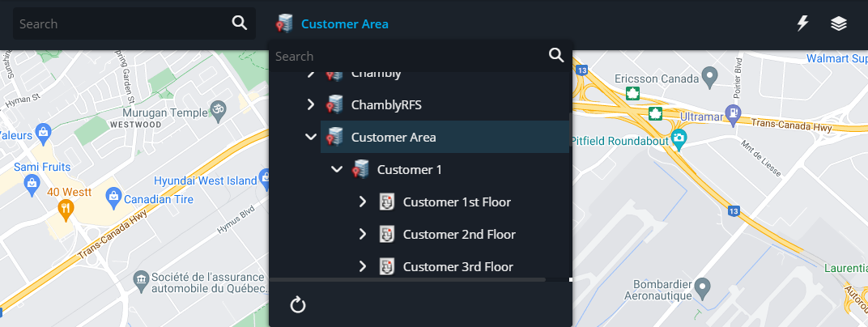Click the refresh icon at the panel bottom

pos(298,305)
